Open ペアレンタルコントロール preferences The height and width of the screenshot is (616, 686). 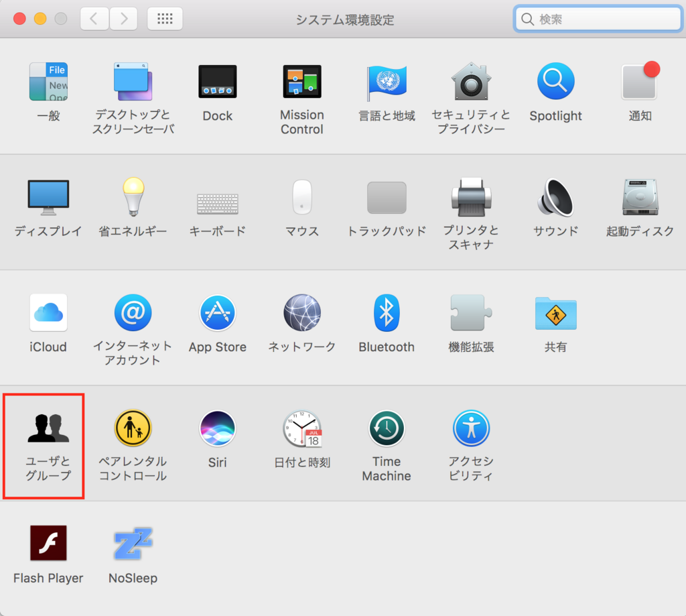[x=133, y=428]
